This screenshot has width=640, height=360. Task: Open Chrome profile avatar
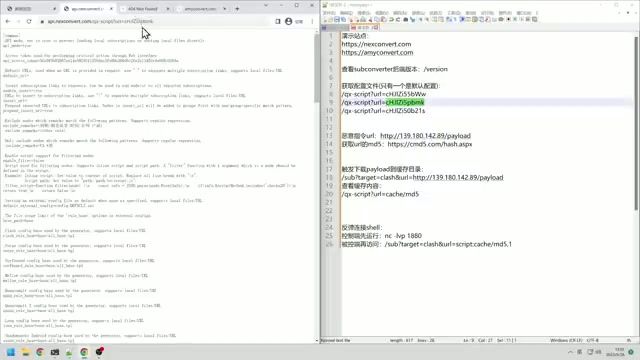pos(289,21)
